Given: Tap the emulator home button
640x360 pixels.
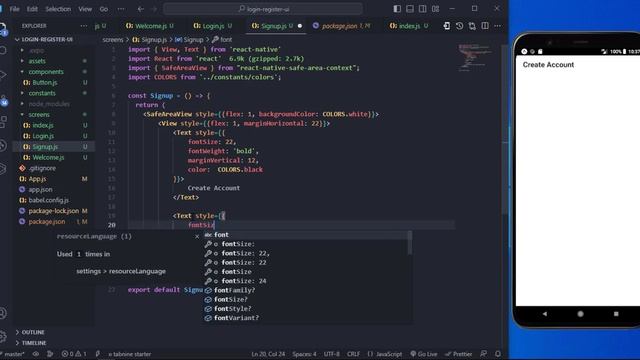Looking at the screenshot, I should point(580,314).
